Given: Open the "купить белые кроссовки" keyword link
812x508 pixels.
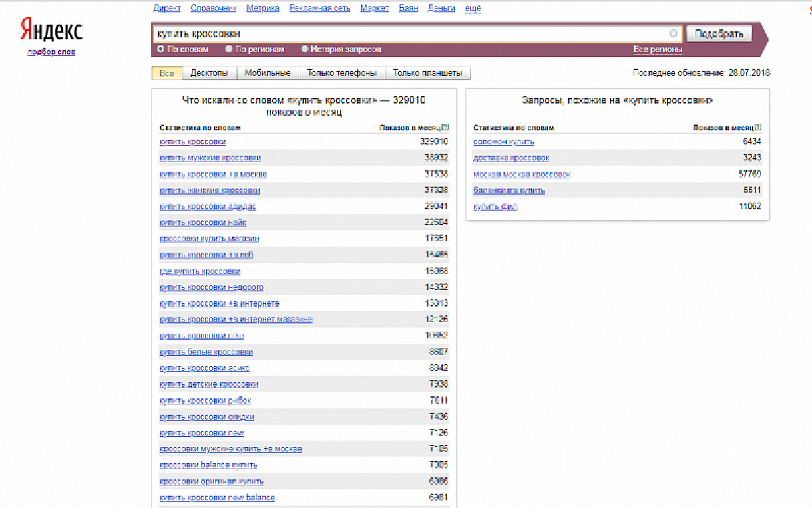Looking at the screenshot, I should pyautogui.click(x=206, y=352).
